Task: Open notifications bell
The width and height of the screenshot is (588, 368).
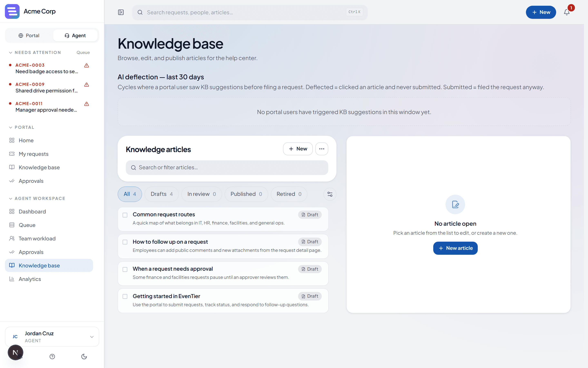Action: [x=567, y=12]
